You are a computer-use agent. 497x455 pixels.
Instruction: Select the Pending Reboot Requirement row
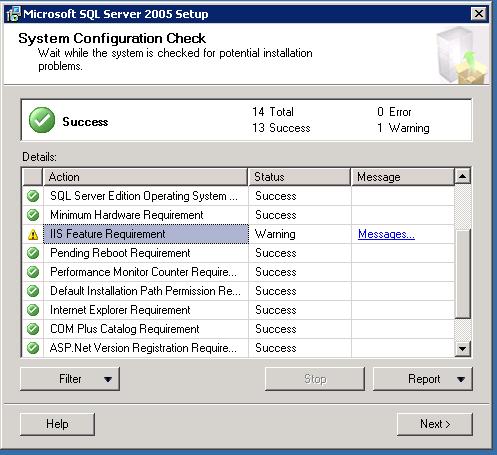(x=238, y=253)
